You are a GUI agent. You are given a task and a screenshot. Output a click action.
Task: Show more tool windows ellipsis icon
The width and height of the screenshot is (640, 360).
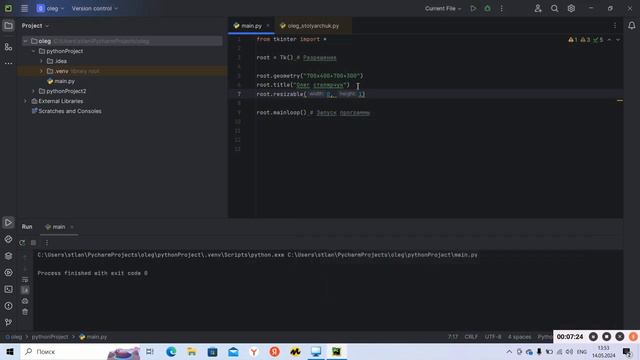coord(8,63)
